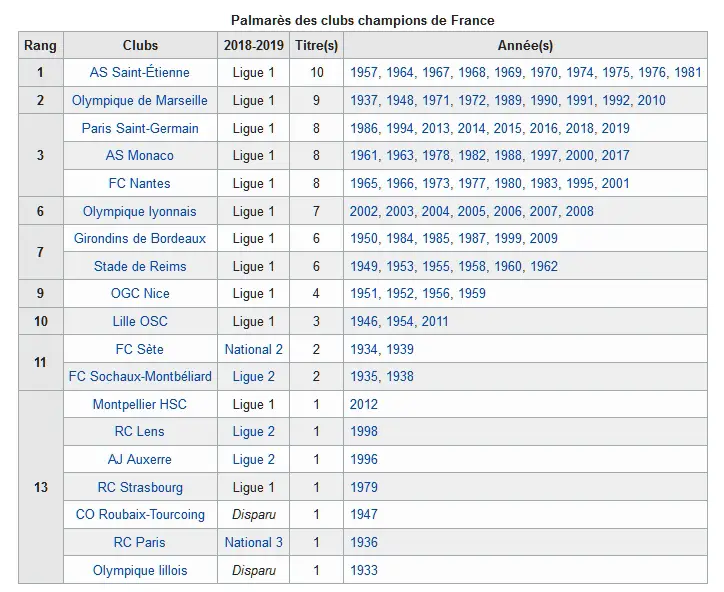The height and width of the screenshot is (592, 724).
Task: Open the 2001 season link for Nantes
Action: click(x=615, y=183)
